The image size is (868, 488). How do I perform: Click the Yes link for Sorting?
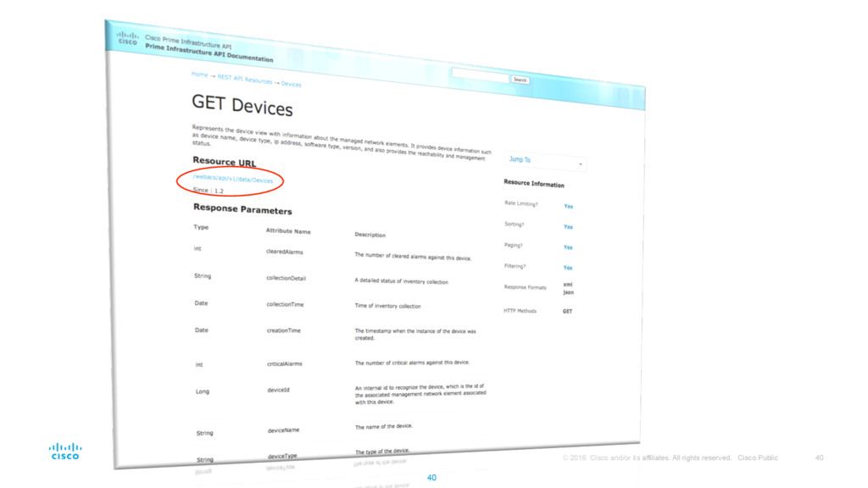569,227
